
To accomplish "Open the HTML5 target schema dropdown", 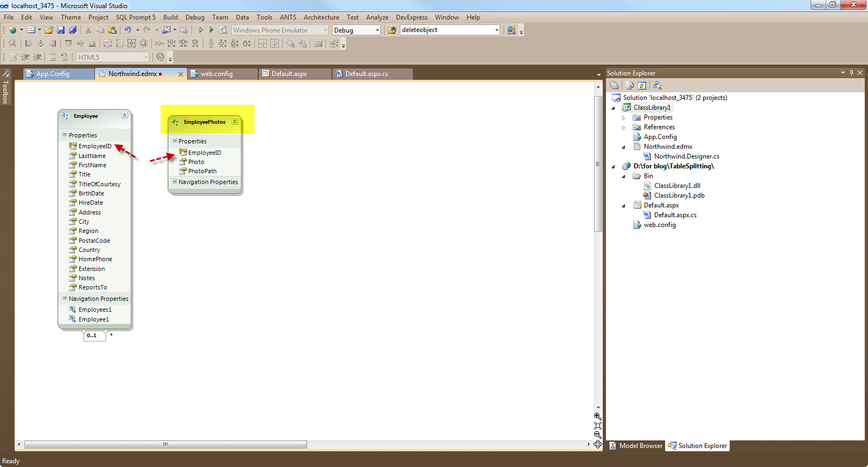I will click(x=146, y=57).
